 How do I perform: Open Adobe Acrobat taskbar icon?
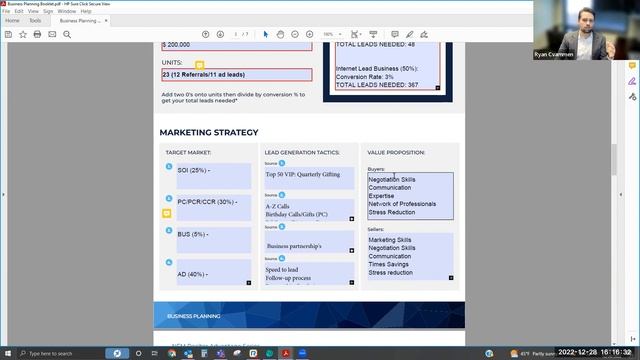tap(286, 353)
